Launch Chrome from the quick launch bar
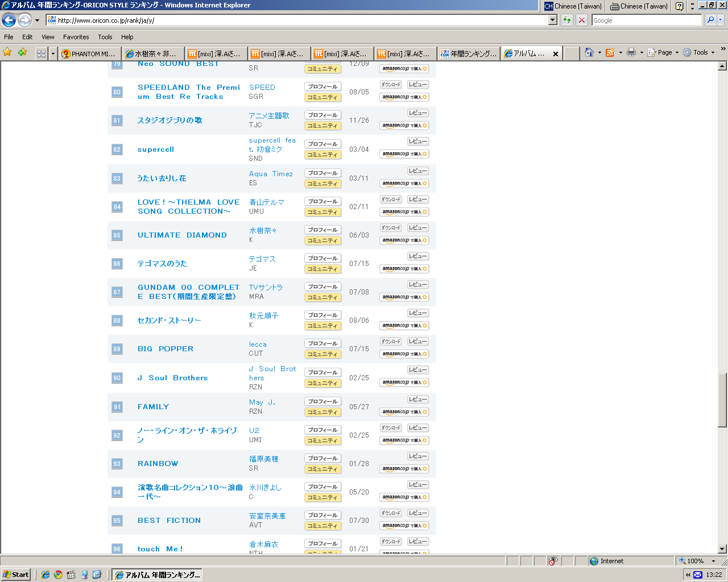This screenshot has width=728, height=582. (x=58, y=575)
